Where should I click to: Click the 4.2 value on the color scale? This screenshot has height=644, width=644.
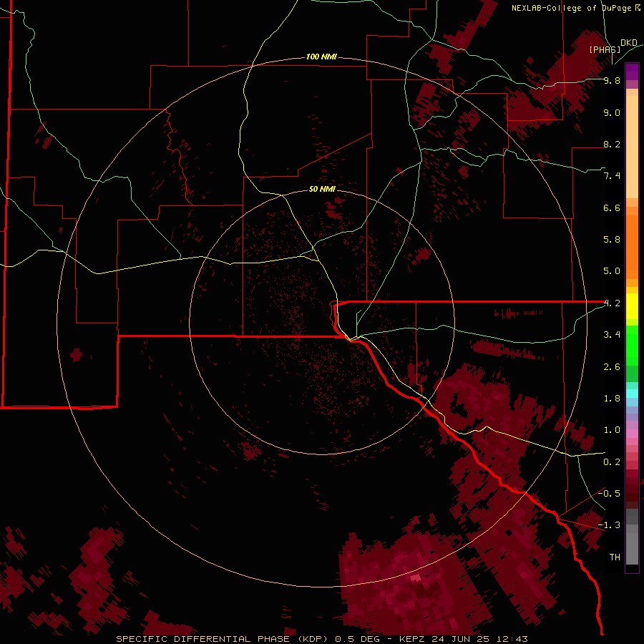tap(612, 303)
